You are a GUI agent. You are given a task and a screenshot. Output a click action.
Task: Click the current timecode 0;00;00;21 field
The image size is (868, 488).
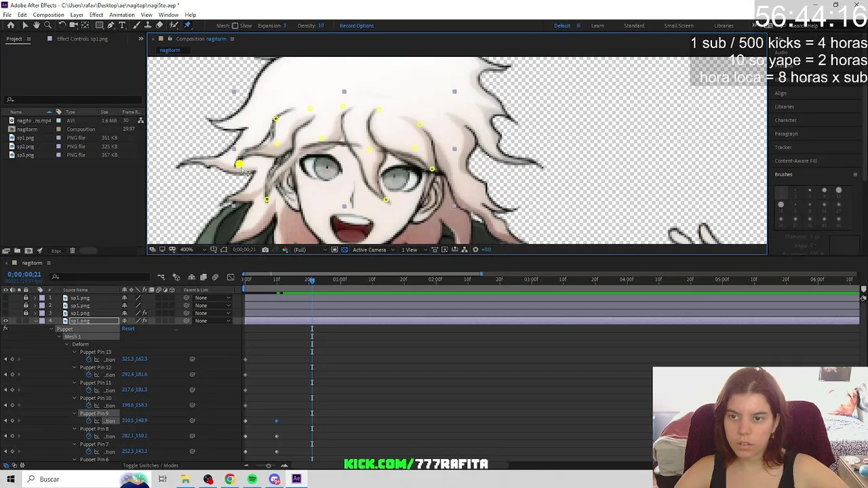(24, 274)
